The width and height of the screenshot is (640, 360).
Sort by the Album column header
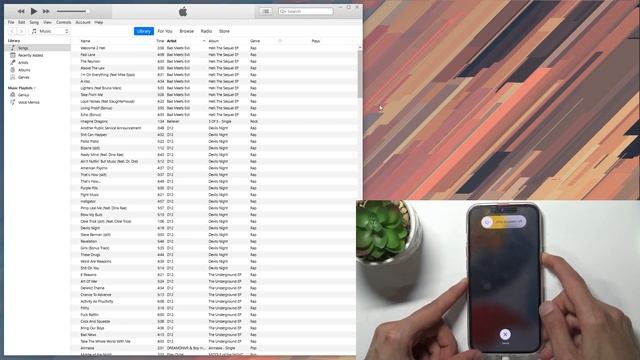click(x=213, y=41)
